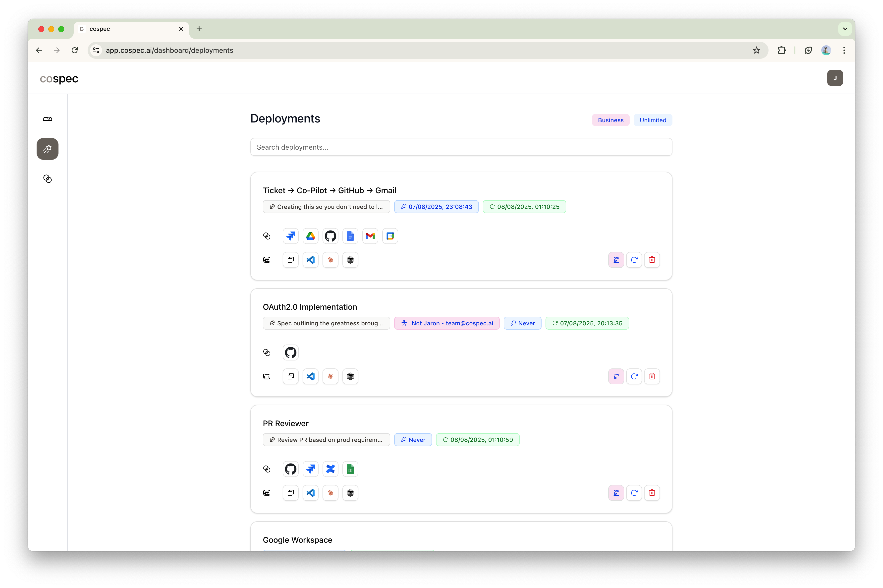Image resolution: width=883 pixels, height=588 pixels.
Task: Click Jira icon in PR Reviewer card
Action: (310, 469)
